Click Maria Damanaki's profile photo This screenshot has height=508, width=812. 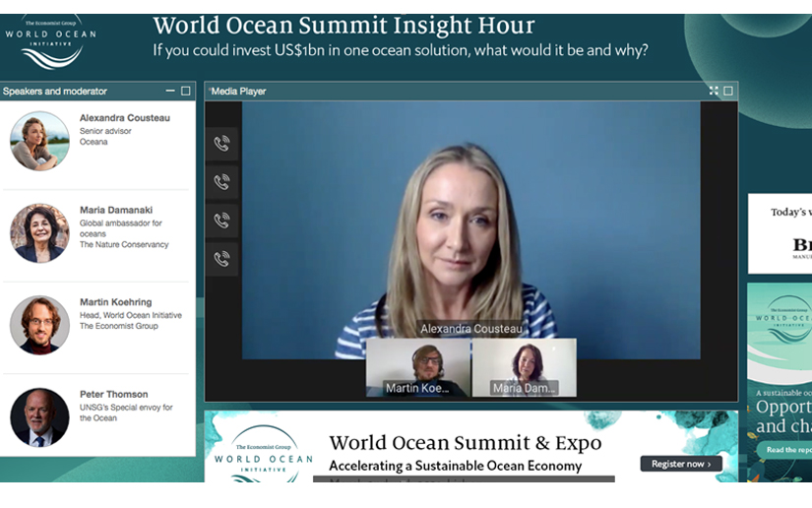[x=40, y=233]
